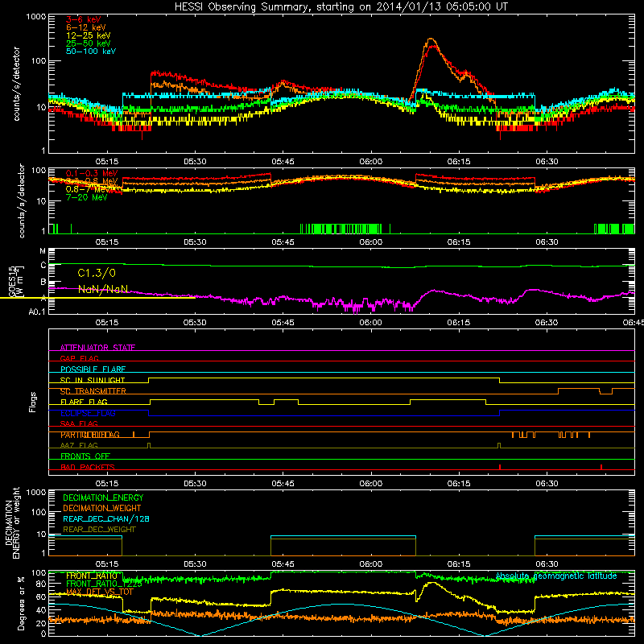Viewport: 644px width, 644px height.
Task: Click the Flags axis label
Action: click(x=33, y=402)
